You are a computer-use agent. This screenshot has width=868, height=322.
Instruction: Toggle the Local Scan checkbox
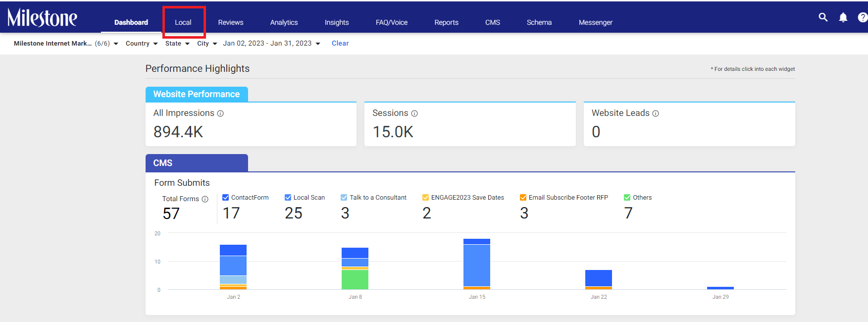pyautogui.click(x=288, y=198)
